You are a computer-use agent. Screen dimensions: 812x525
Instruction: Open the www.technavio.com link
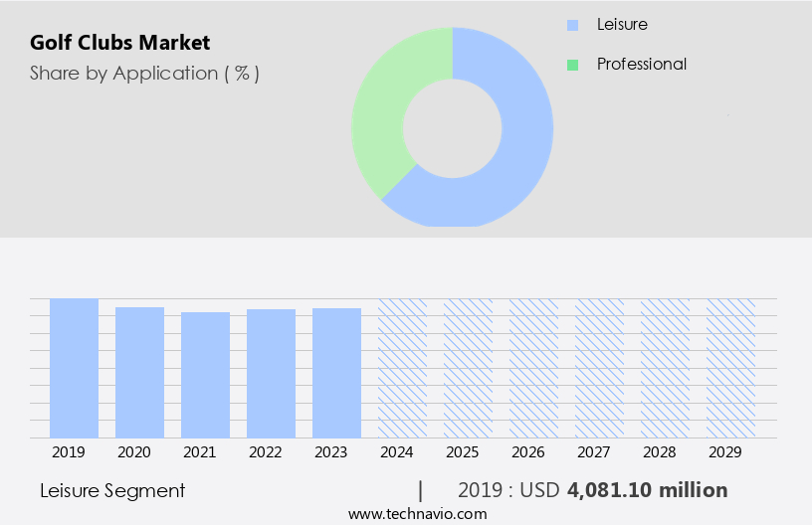[417, 514]
